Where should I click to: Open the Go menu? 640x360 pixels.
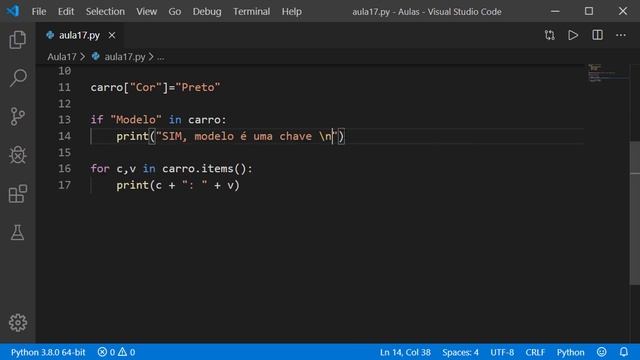coord(175,11)
